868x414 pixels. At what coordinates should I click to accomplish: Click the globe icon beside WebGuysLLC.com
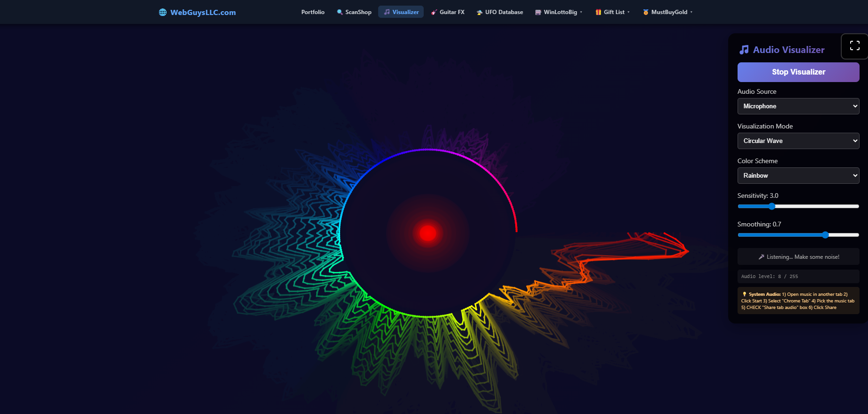coord(163,12)
